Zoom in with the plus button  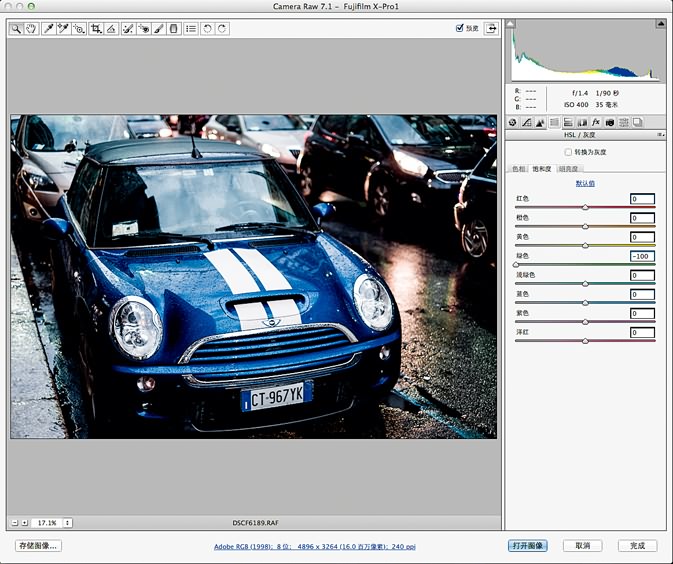click(24, 523)
